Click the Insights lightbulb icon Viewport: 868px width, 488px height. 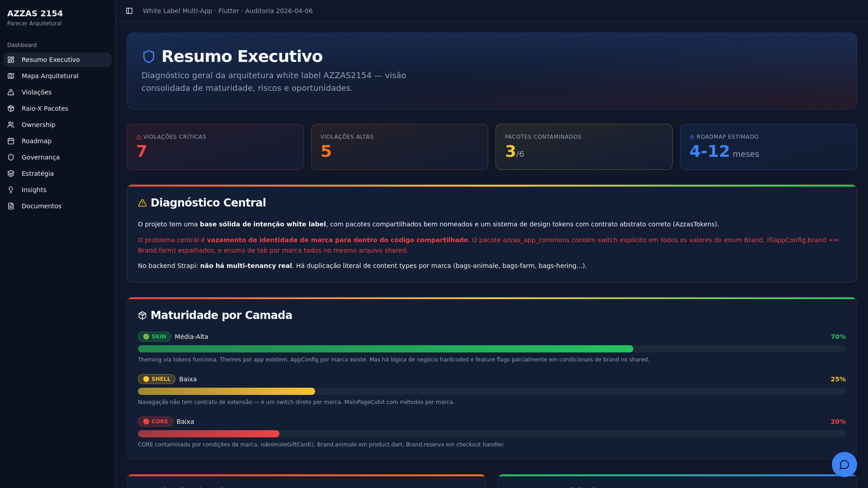pyautogui.click(x=11, y=190)
